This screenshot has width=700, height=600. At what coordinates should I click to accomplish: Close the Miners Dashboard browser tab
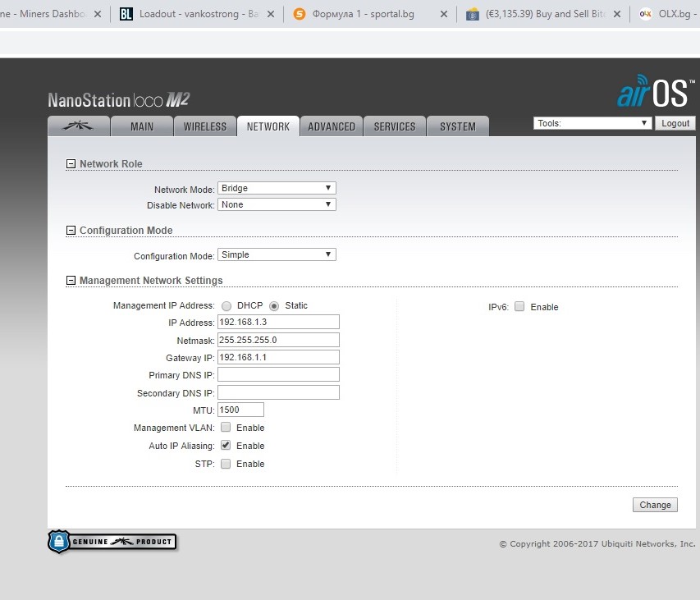point(98,14)
